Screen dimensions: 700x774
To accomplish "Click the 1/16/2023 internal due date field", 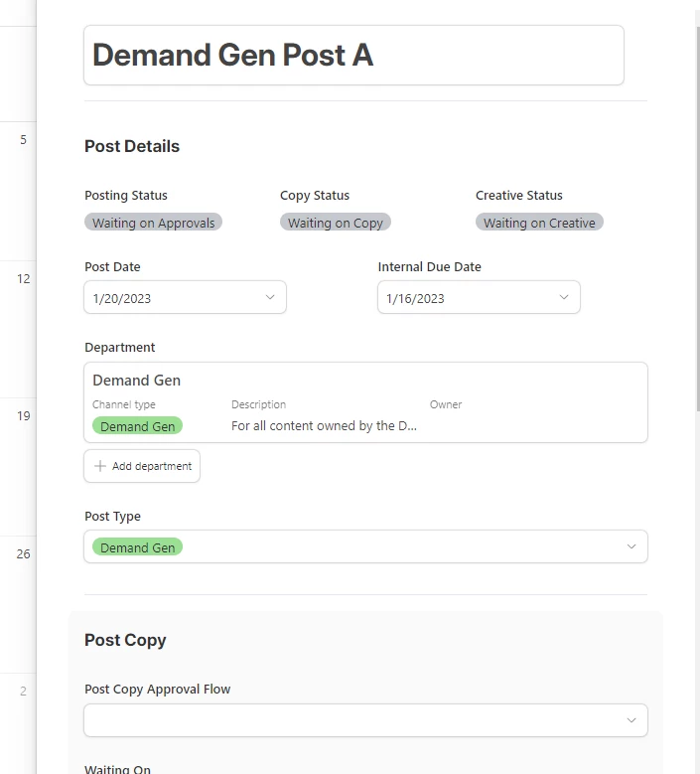I will click(x=467, y=298).
